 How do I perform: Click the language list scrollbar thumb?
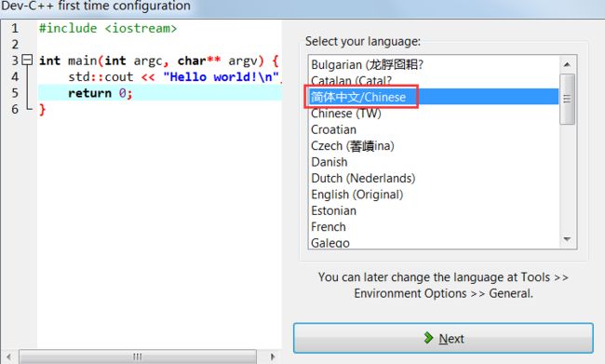point(567,99)
